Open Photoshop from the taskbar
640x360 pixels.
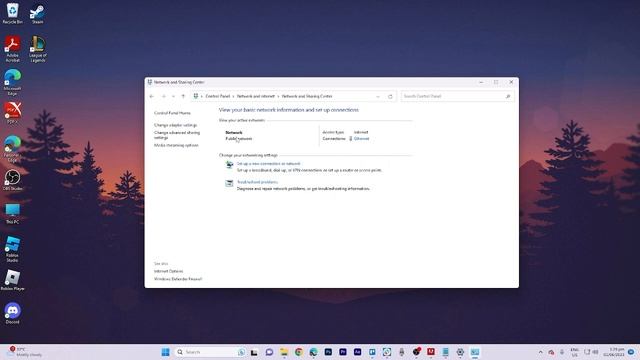(328, 352)
